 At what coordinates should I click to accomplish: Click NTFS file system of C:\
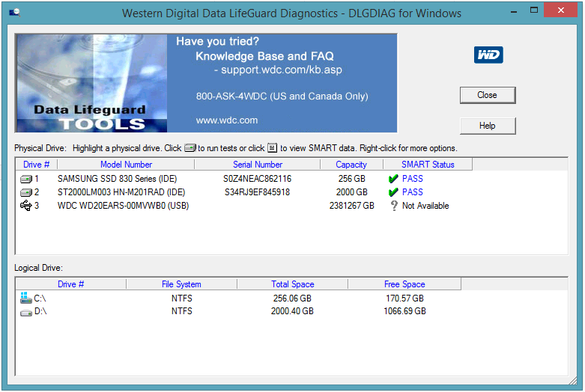182,298
